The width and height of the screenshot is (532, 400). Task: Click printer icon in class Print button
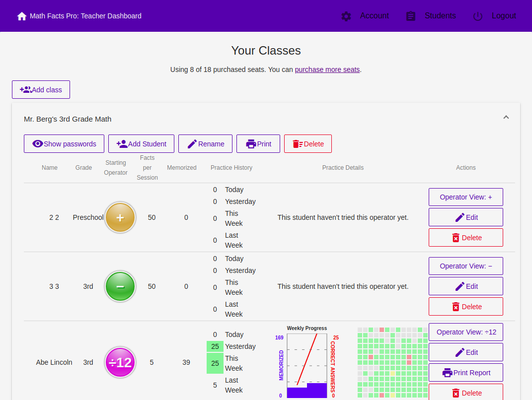251,144
